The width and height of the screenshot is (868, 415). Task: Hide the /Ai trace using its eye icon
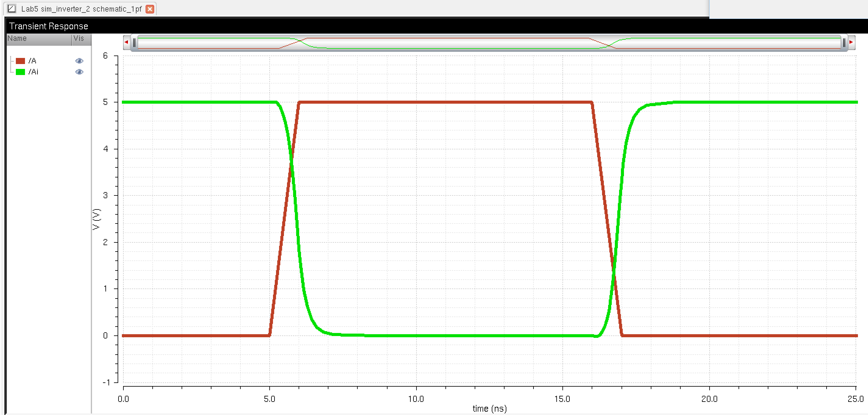79,72
